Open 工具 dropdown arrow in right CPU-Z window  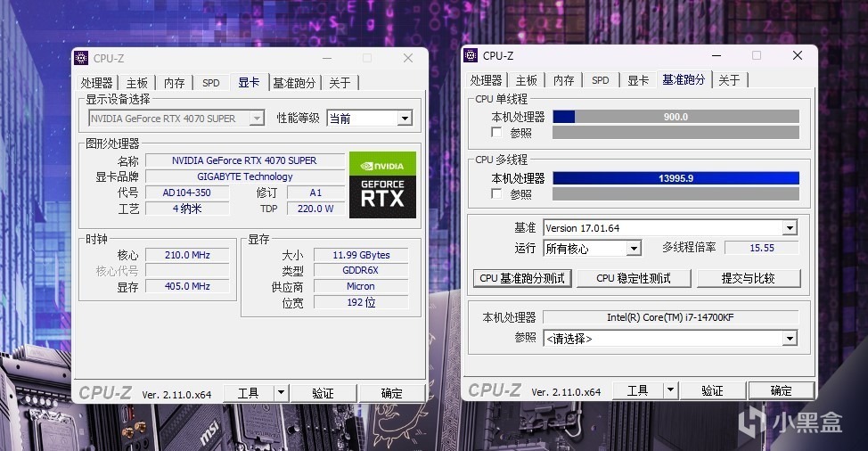click(x=670, y=390)
